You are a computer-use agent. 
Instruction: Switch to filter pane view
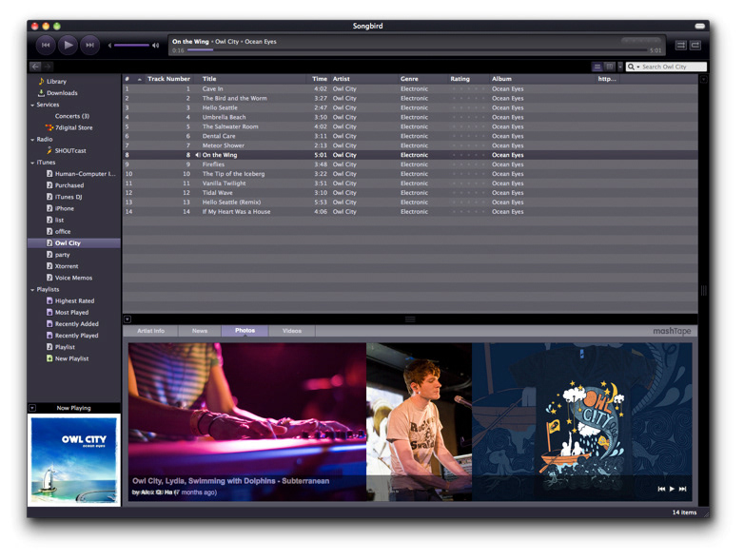(610, 67)
